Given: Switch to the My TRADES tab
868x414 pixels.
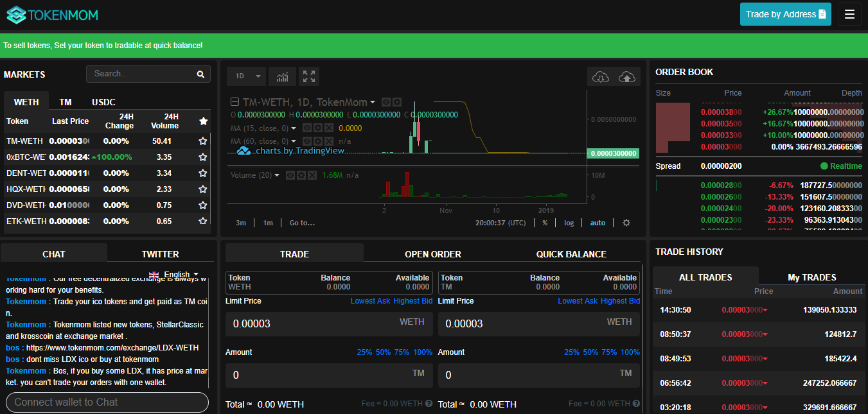Looking at the screenshot, I should point(812,277).
